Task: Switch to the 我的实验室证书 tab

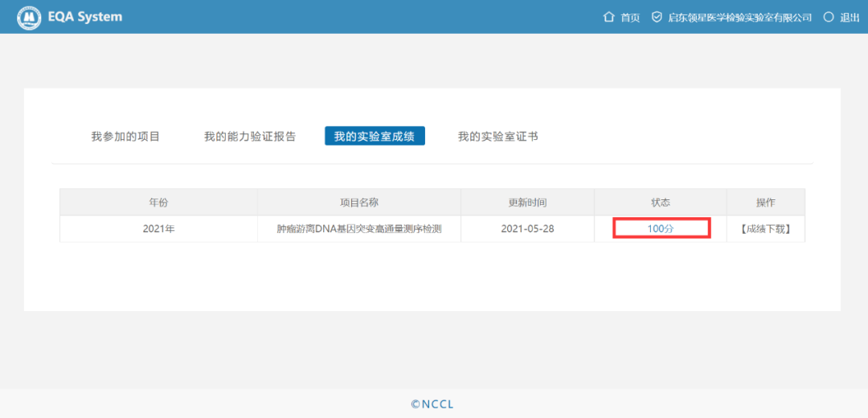Action: point(497,137)
